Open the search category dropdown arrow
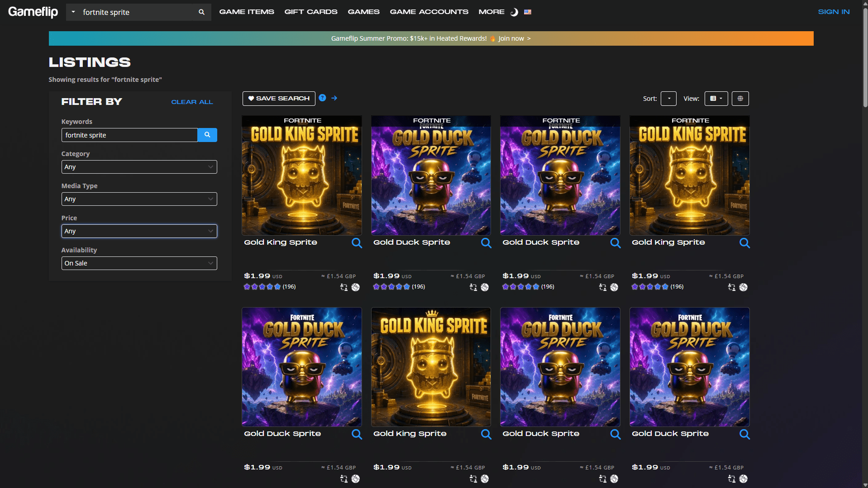The width and height of the screenshot is (868, 488). 73,12
